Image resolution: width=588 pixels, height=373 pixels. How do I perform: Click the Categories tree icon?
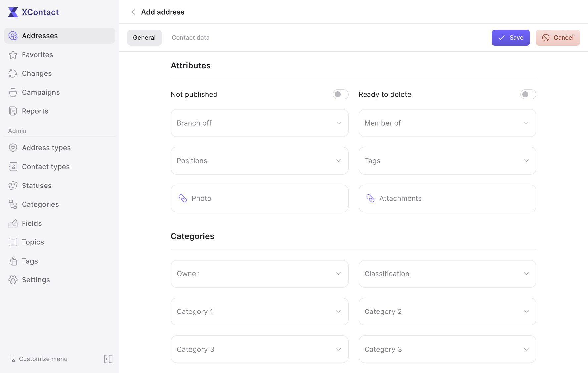pyautogui.click(x=13, y=204)
